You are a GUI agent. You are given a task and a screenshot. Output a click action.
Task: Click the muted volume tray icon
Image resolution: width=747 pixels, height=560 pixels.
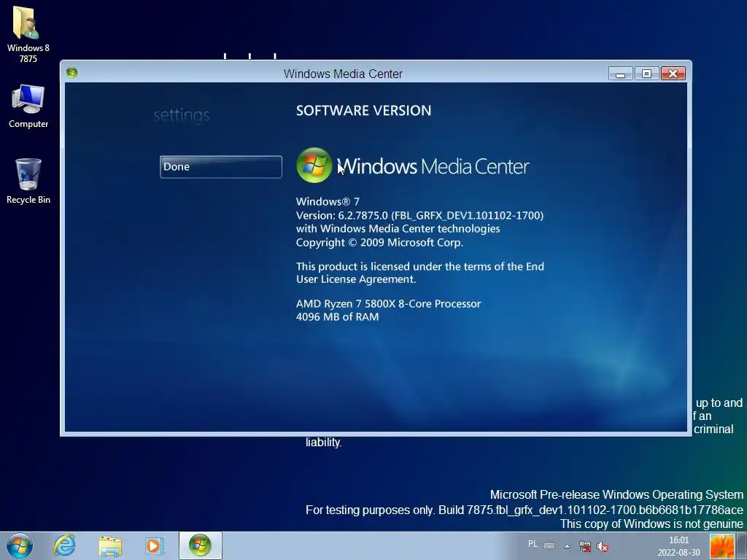pos(603,547)
